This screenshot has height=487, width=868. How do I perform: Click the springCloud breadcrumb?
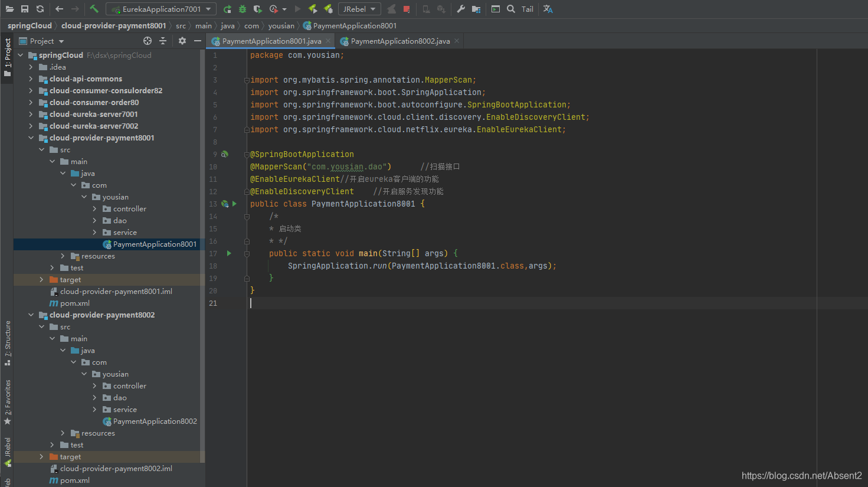coord(30,25)
